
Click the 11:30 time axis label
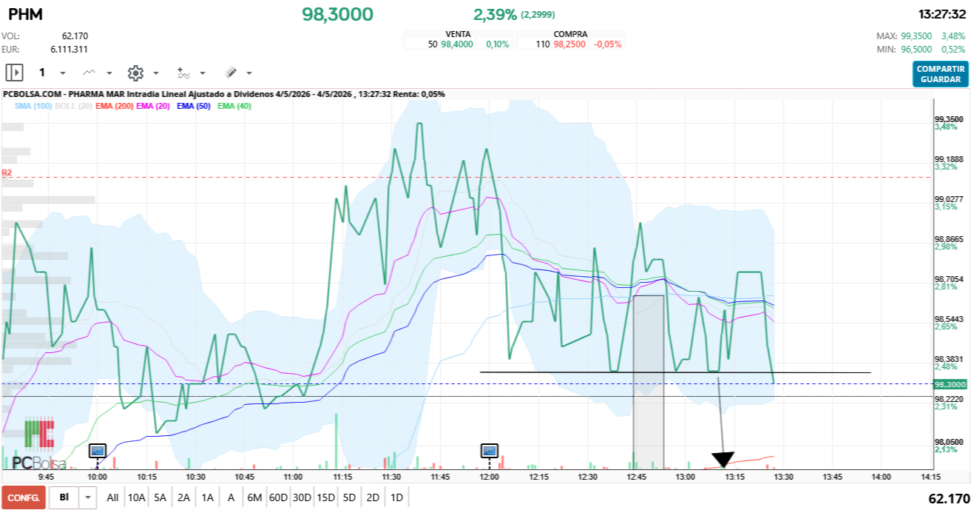pyautogui.click(x=391, y=477)
